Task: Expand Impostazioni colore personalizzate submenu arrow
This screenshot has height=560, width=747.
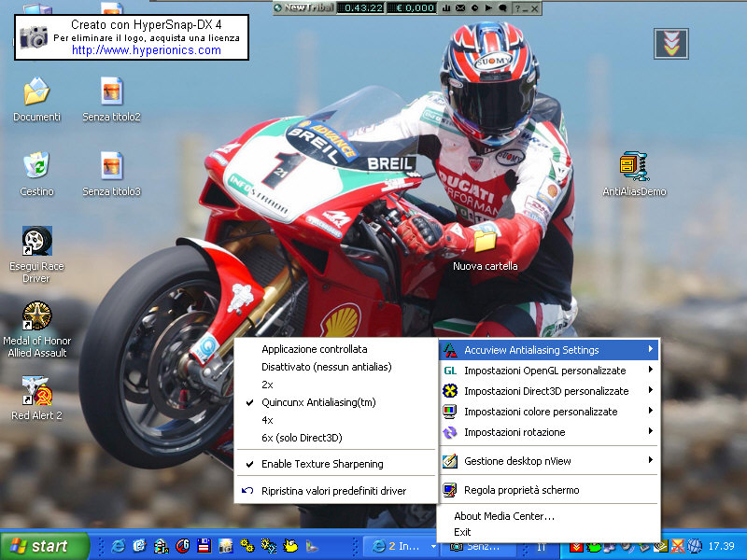Action: (x=650, y=411)
